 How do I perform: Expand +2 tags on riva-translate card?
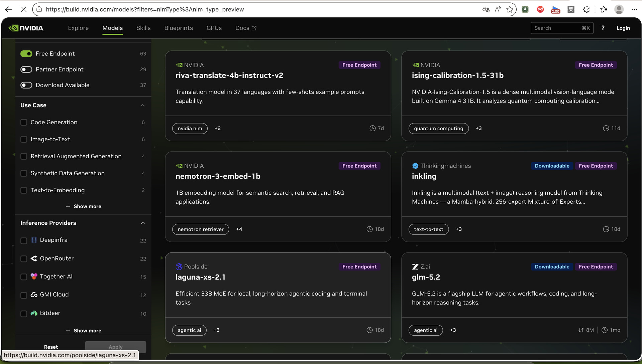tap(218, 129)
